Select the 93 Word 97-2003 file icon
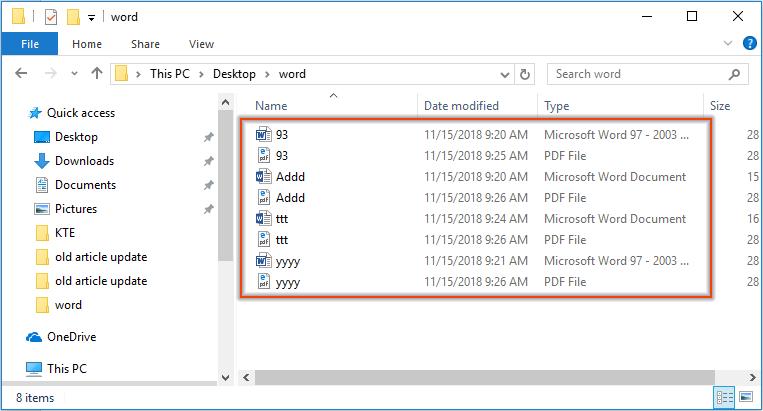Image resolution: width=763 pixels, height=411 pixels. [x=263, y=134]
